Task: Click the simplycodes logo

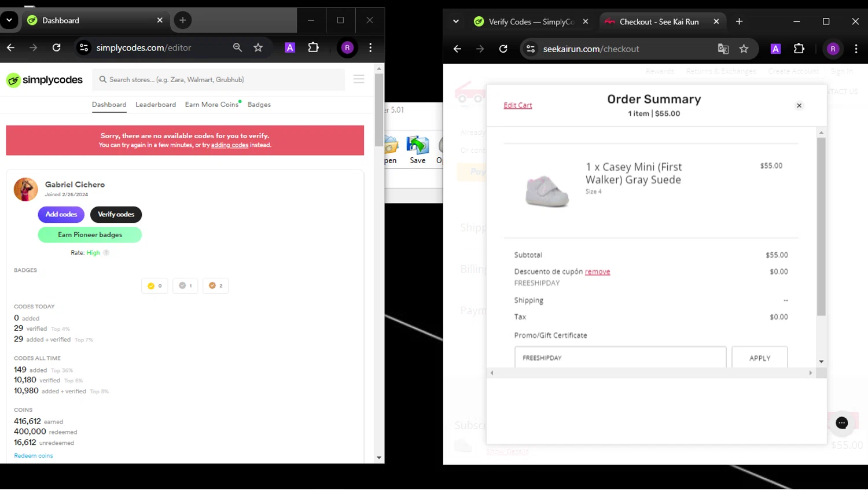Action: click(x=45, y=80)
